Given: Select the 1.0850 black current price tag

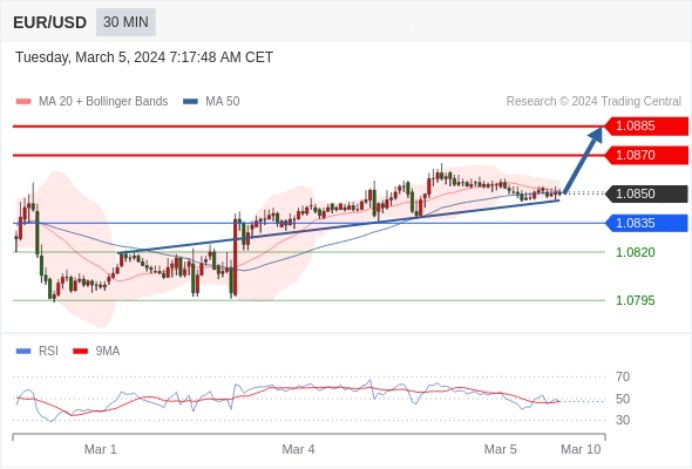Looking at the screenshot, I should tap(647, 194).
